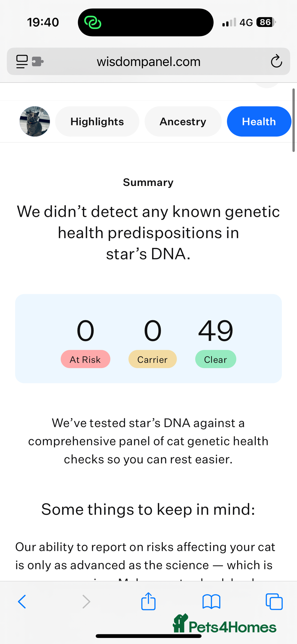Tap the green Clear badge
This screenshot has width=297, height=644.
(216, 359)
